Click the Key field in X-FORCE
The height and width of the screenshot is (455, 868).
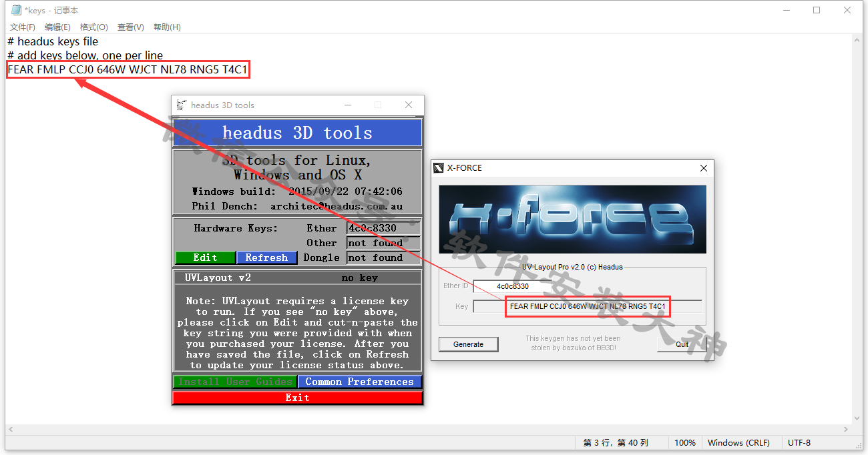click(587, 306)
